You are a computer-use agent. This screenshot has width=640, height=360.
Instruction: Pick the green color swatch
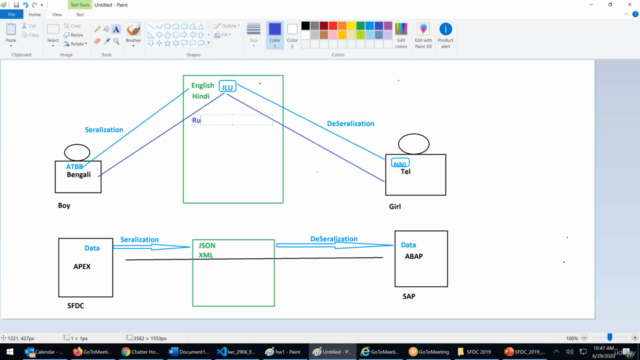360,26
